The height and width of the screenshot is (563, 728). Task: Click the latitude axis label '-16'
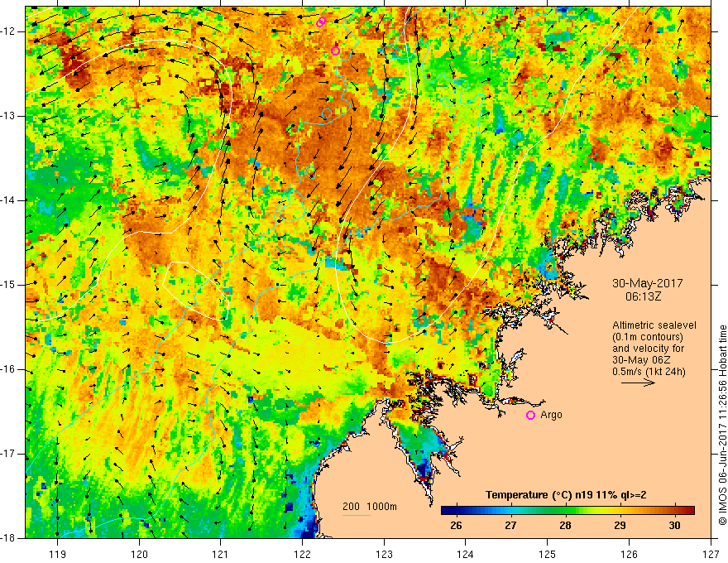point(9,369)
